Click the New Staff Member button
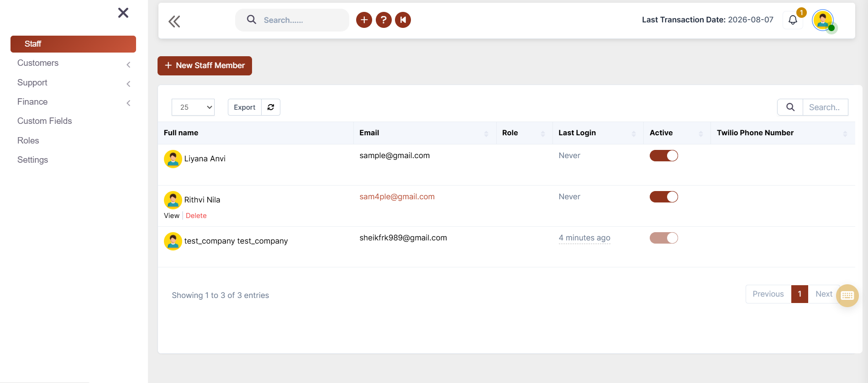 click(205, 65)
